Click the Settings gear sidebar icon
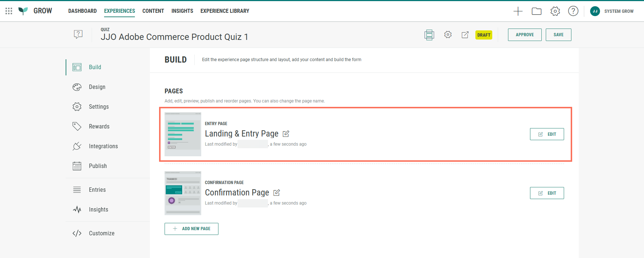This screenshot has height=258, width=644. coord(77,107)
